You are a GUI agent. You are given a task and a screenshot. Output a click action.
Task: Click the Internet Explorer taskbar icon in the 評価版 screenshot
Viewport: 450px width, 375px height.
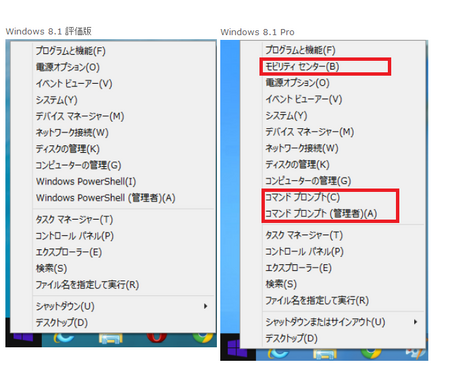[x=64, y=338]
